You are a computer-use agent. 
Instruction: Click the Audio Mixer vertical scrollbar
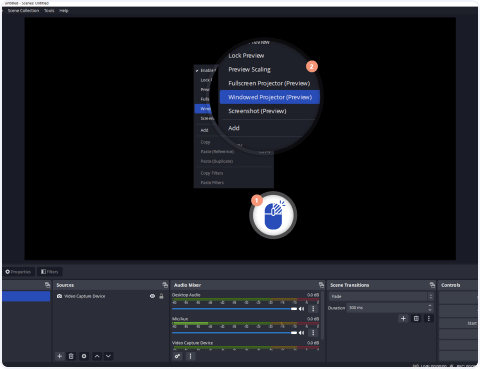pyautogui.click(x=322, y=315)
